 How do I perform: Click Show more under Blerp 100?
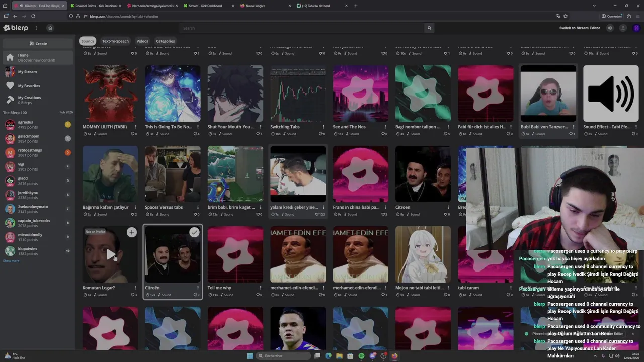[11, 261]
